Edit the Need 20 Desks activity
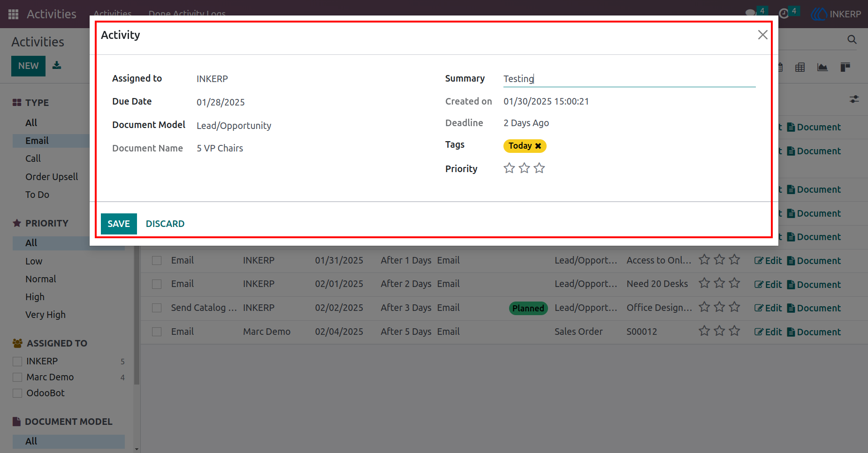868x453 pixels. (x=768, y=284)
